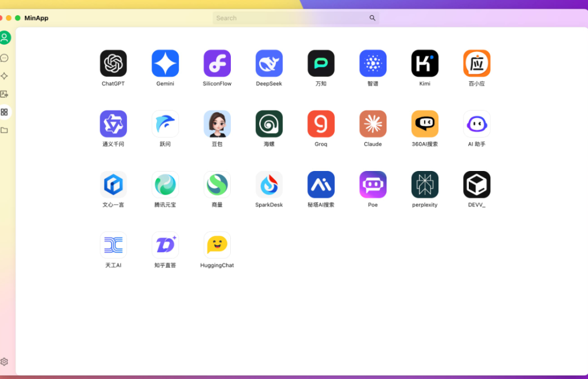Switch to the chat assistants sidebar tab
588x379 pixels.
(x=4, y=58)
